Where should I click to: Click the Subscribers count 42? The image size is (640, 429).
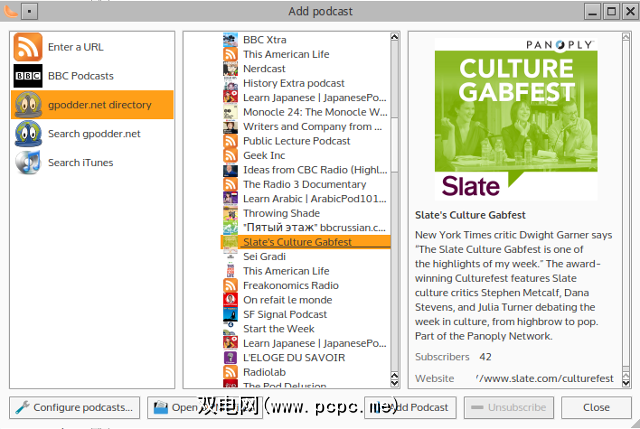click(x=485, y=357)
